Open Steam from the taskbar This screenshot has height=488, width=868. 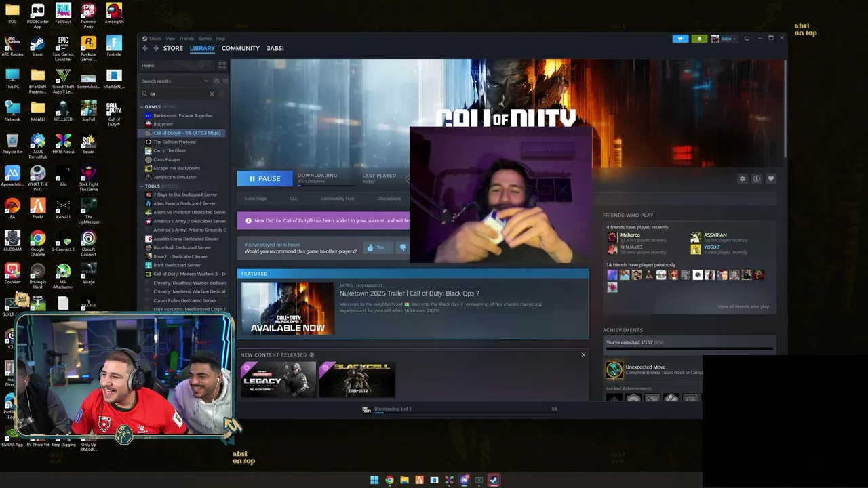494,480
